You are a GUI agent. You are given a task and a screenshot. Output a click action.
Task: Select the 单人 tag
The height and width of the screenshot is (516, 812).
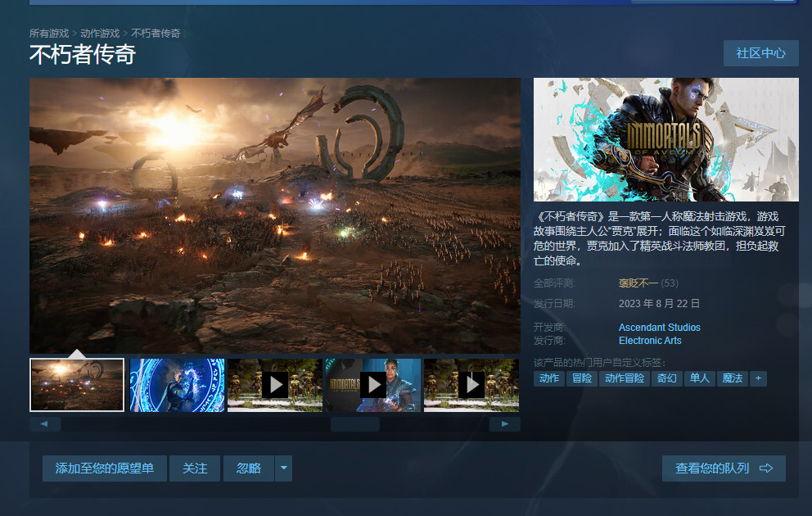(699, 378)
